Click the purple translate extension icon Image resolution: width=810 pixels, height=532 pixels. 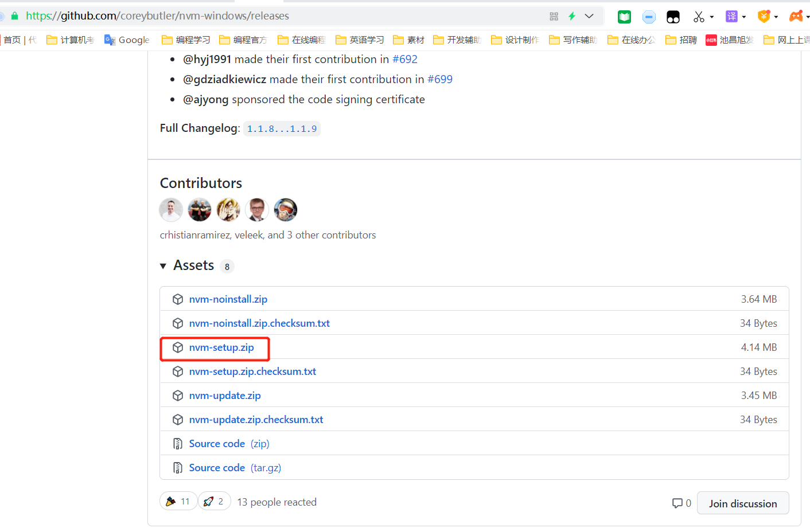click(x=731, y=17)
